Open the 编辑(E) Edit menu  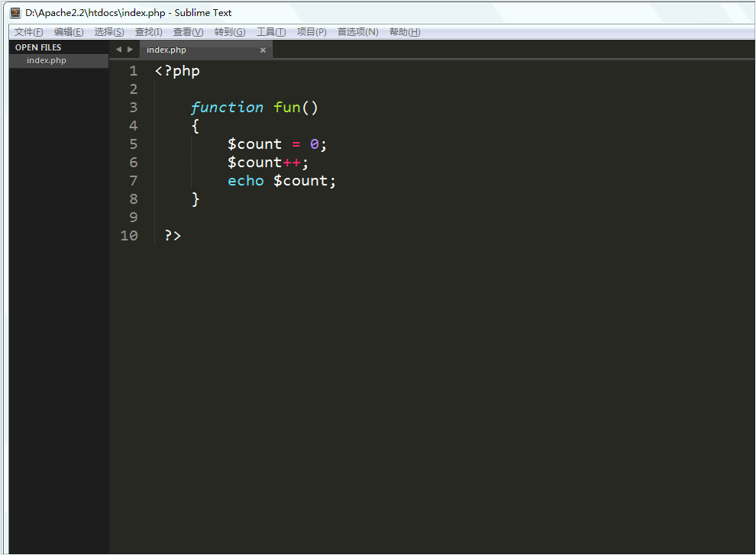(x=69, y=32)
